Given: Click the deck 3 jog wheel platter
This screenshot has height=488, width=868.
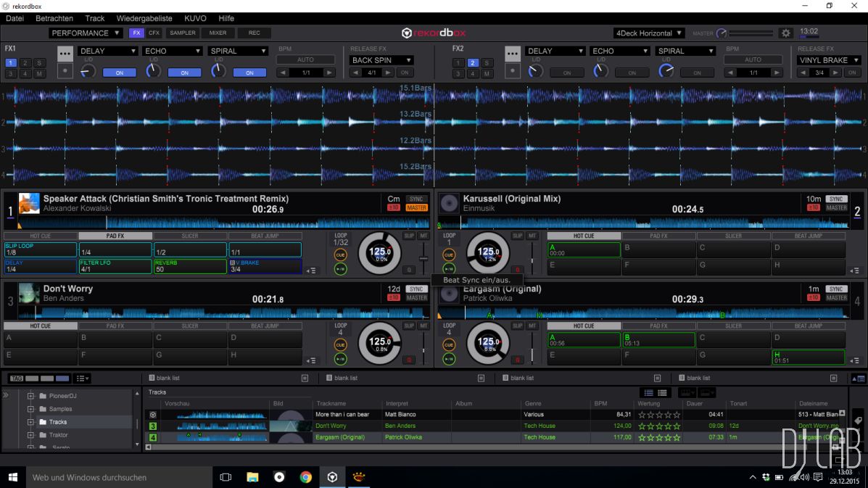Looking at the screenshot, I should click(x=380, y=343).
